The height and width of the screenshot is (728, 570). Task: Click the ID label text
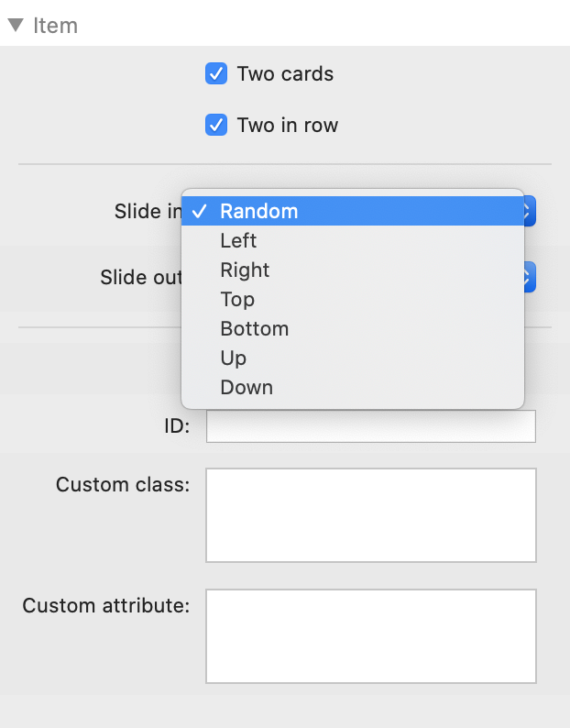click(x=173, y=426)
